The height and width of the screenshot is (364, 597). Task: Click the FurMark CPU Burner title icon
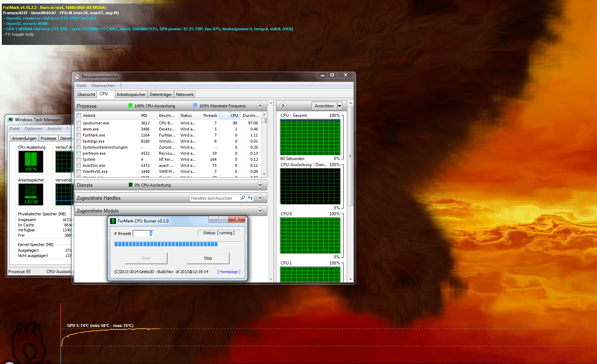pos(113,221)
